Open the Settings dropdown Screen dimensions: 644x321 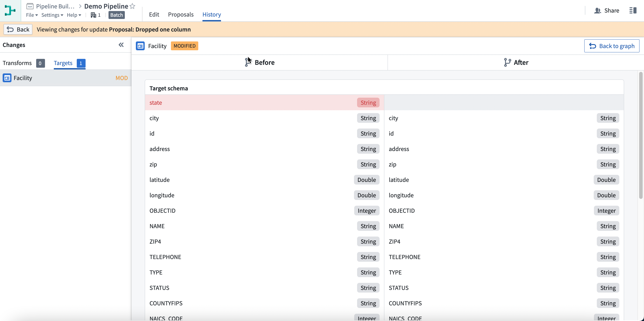(52, 15)
